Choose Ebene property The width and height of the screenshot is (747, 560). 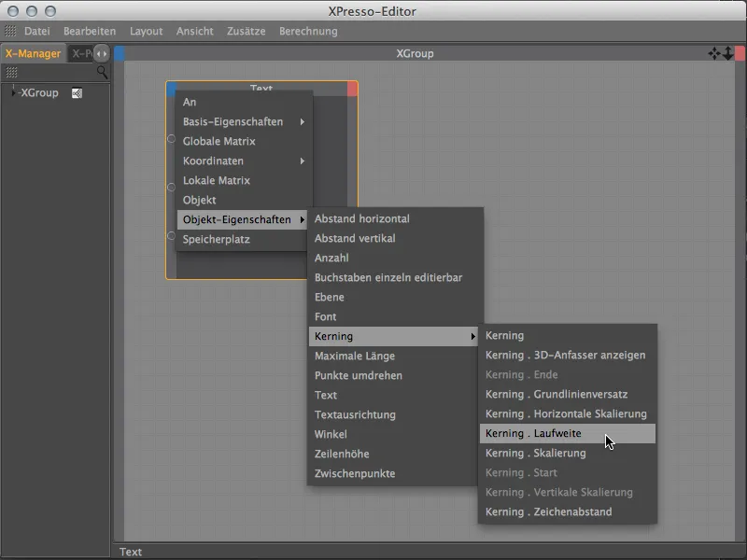(x=395, y=297)
